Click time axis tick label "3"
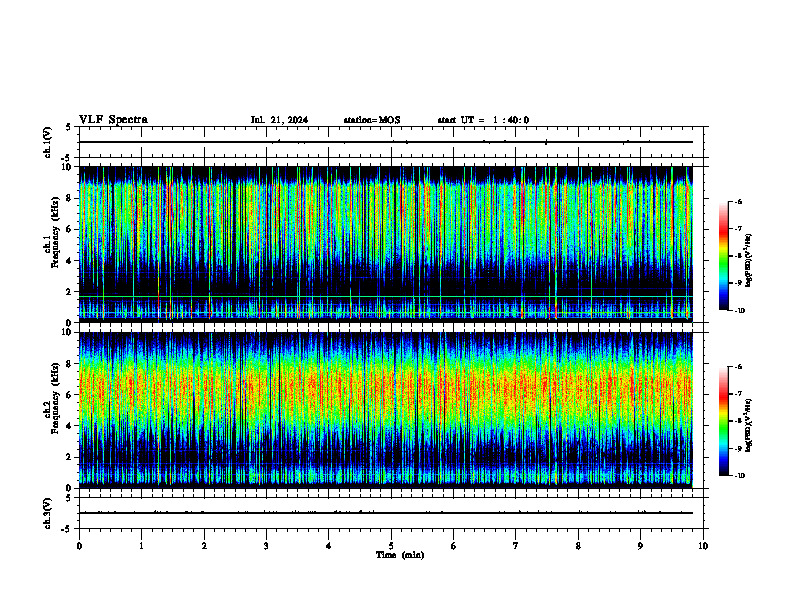 [266, 546]
